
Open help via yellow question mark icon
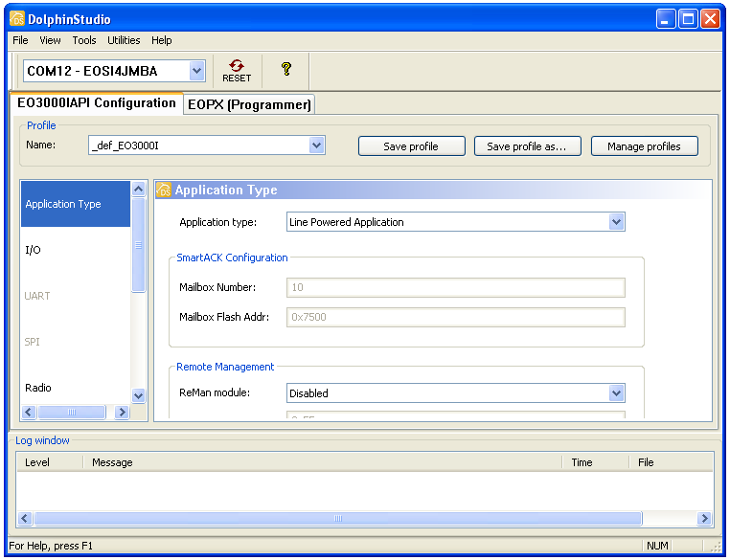tap(286, 69)
